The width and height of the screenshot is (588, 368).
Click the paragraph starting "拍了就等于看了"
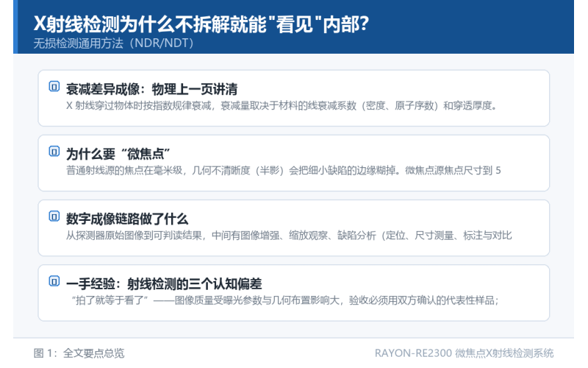tap(285, 301)
